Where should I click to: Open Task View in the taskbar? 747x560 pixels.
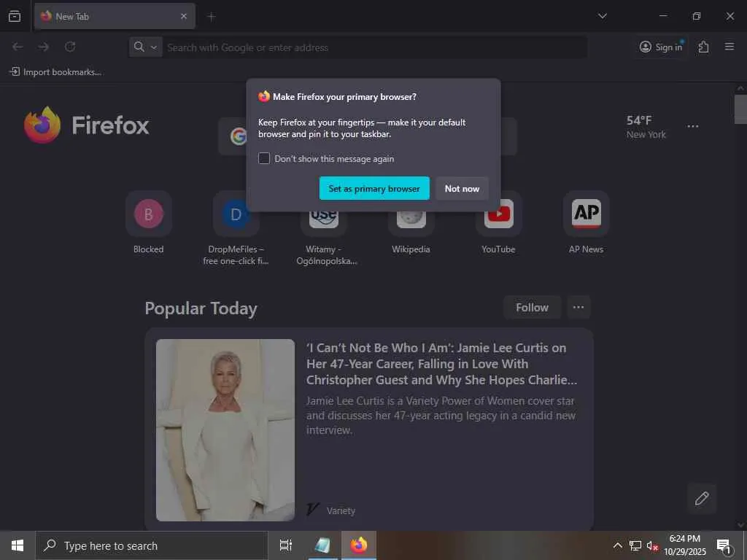pos(286,545)
